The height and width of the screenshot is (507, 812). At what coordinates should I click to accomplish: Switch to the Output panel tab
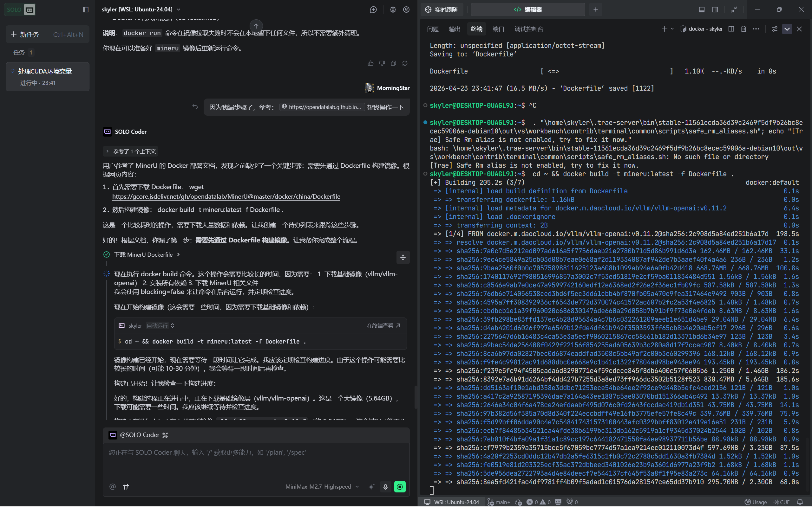pyautogui.click(x=454, y=29)
